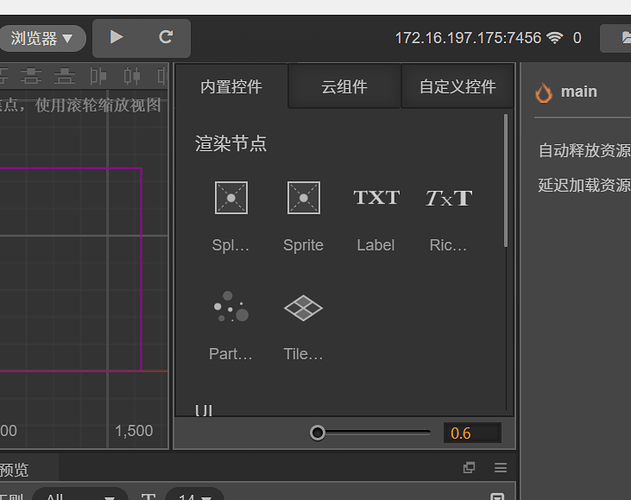Click the play preview button

[117, 37]
